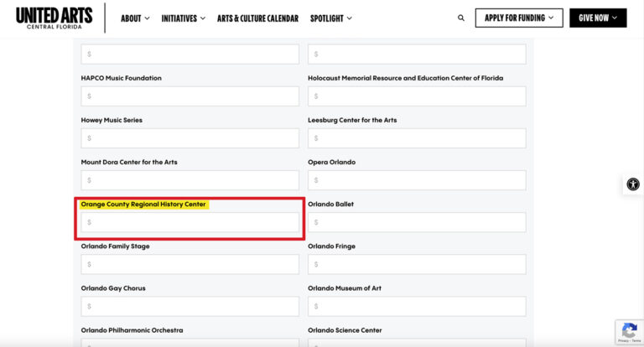644x347 pixels.
Task: Click the Leesburg Center for the Arts field
Action: 417,138
